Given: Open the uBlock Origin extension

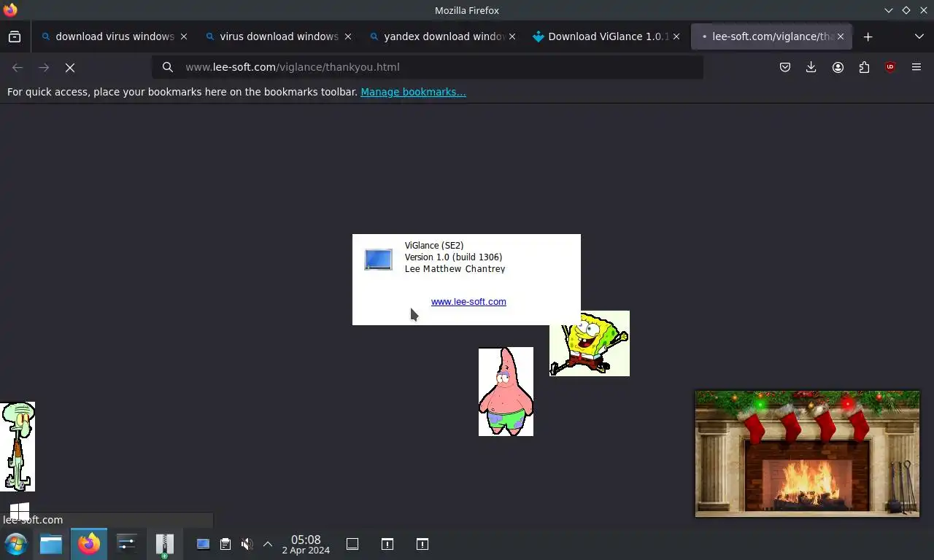Looking at the screenshot, I should [890, 67].
